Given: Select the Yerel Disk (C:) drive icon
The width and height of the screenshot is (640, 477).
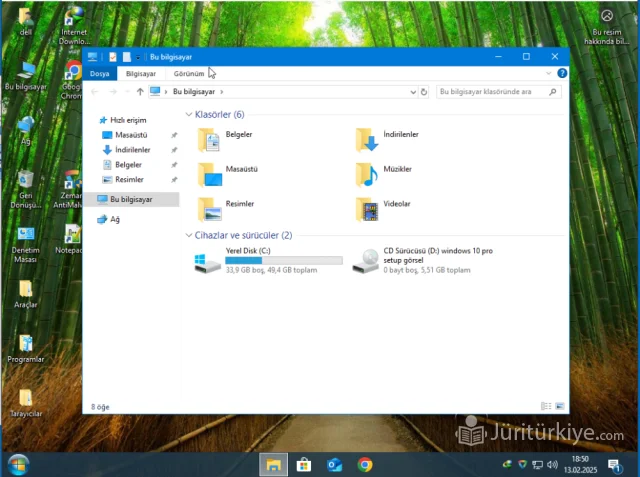Looking at the screenshot, I should click(208, 263).
